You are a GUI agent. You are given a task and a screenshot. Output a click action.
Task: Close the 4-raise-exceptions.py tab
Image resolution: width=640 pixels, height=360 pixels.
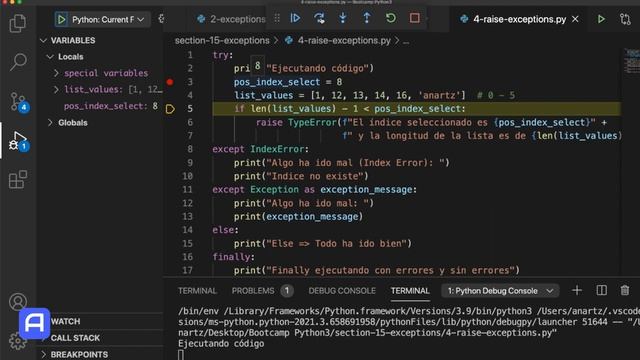tap(575, 19)
